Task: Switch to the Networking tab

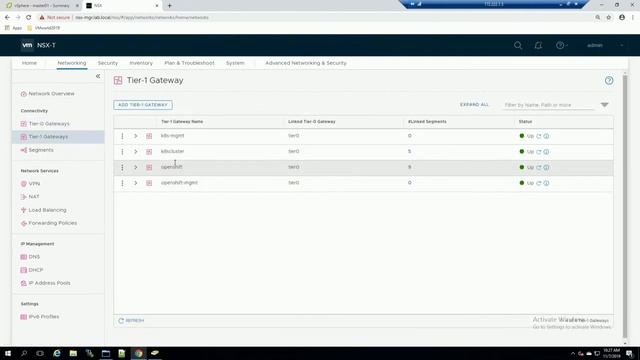Action: click(x=72, y=63)
